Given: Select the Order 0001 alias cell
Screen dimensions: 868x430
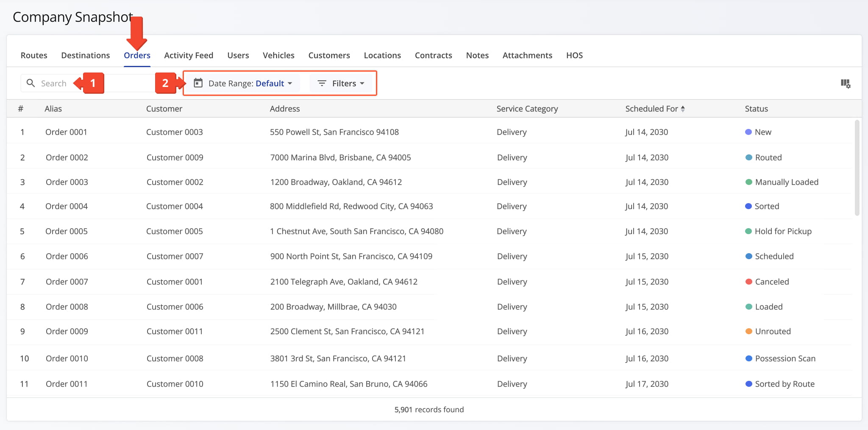Looking at the screenshot, I should point(66,132).
